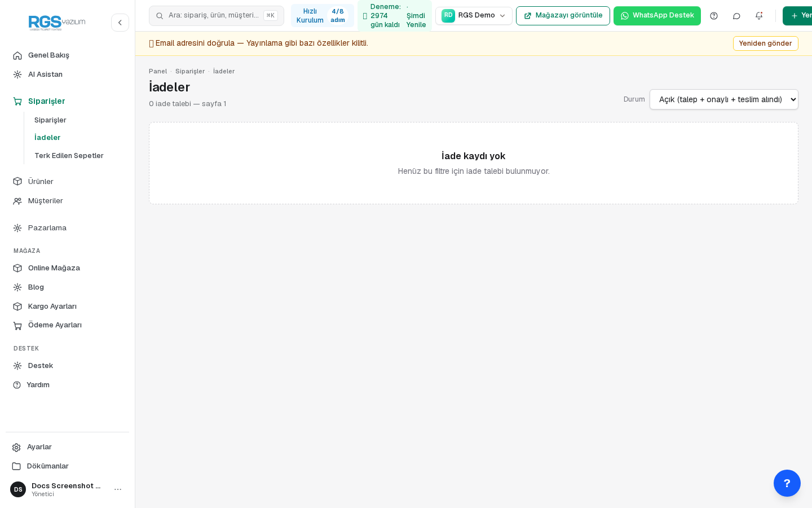Click WhatsApp Destek button

coord(657,16)
